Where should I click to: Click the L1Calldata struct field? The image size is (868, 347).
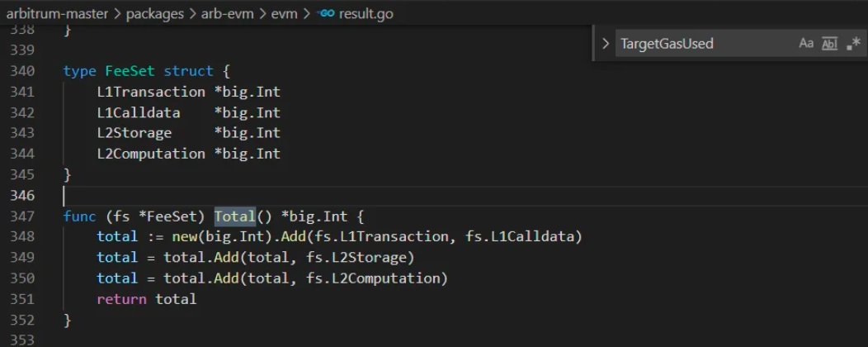(139, 112)
